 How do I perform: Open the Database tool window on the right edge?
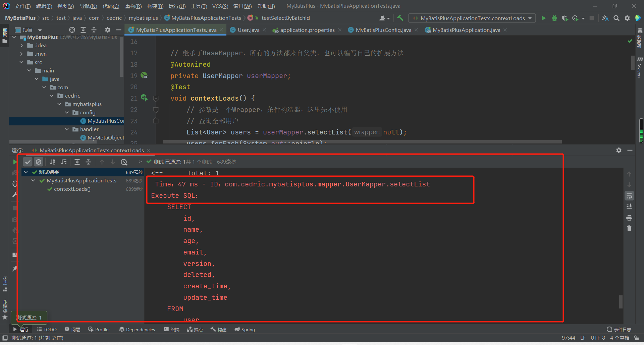click(640, 38)
